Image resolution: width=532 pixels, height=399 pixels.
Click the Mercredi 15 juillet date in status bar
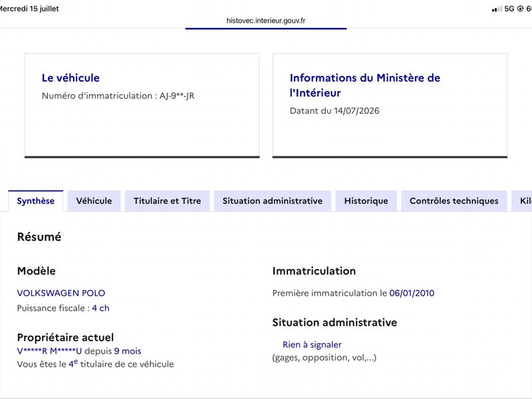(x=29, y=9)
